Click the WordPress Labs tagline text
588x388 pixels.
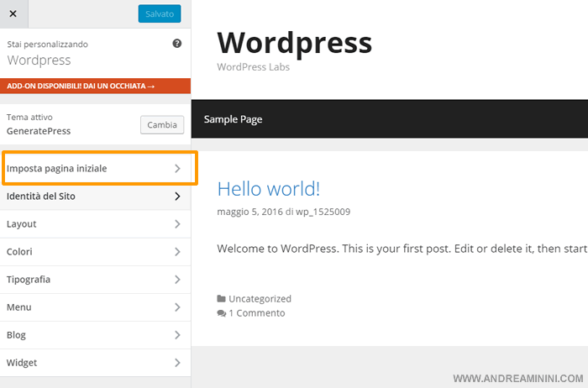point(253,67)
